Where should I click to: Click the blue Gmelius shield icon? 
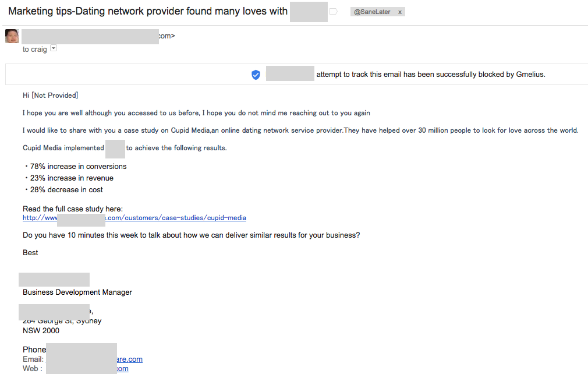(x=256, y=75)
